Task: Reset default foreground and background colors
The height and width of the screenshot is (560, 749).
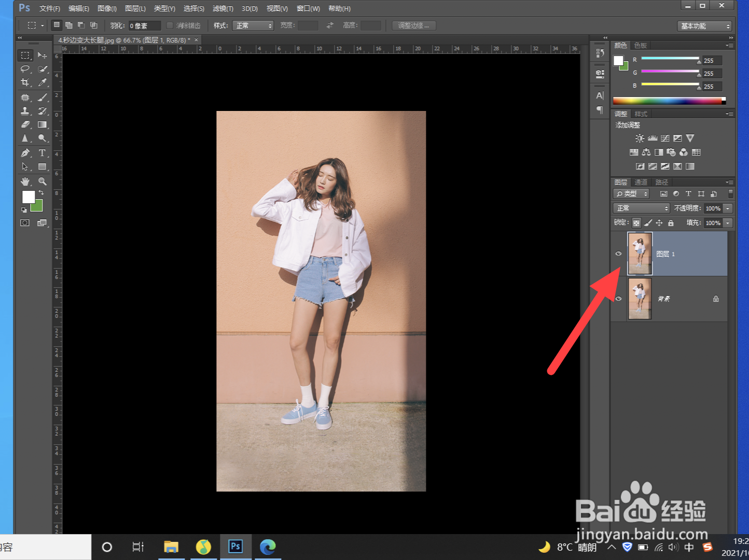Action: tap(24, 210)
